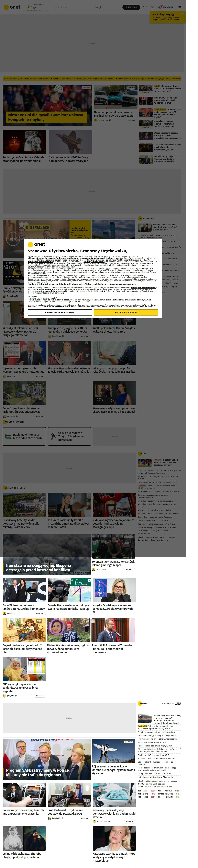Open the 'Trening umysłu' section label

click(14, 422)
